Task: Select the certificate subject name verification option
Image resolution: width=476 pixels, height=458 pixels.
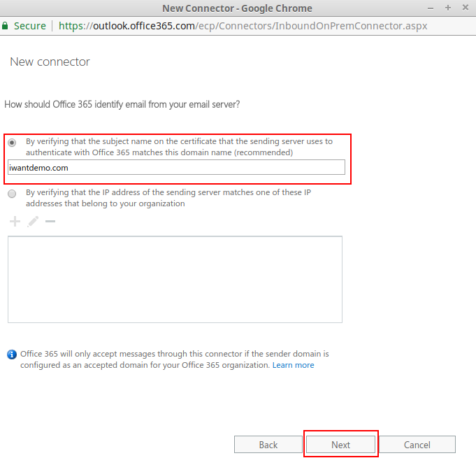Action: coord(13,142)
